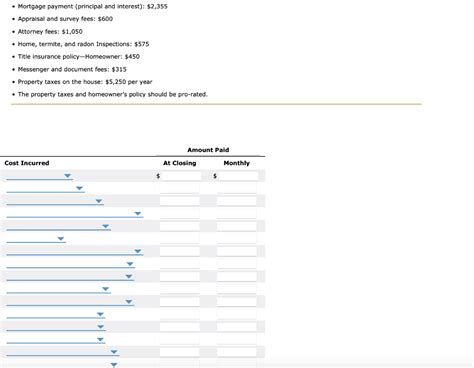Image resolution: width=474 pixels, height=368 pixels.
Task: Focus the eighth row At Closing field
Action: 180,264
